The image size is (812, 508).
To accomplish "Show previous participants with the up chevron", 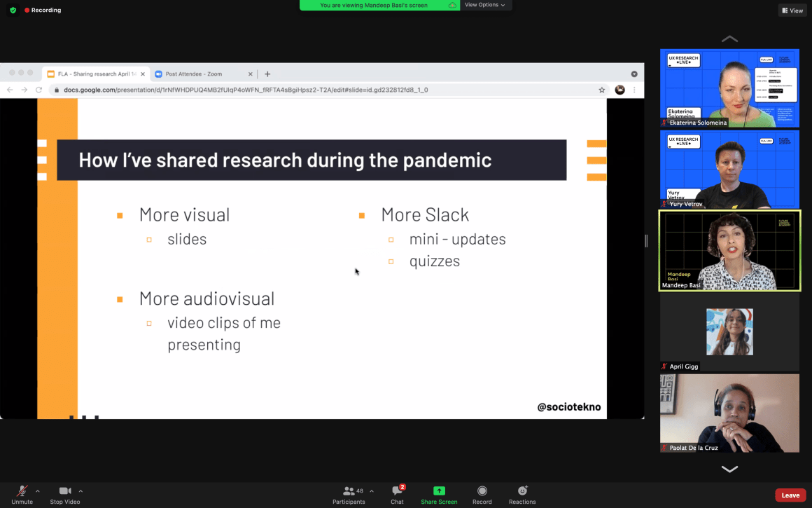I will point(729,39).
